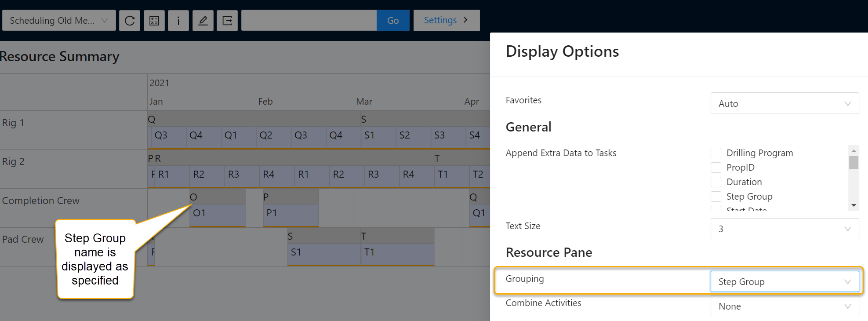This screenshot has height=321, width=868.
Task: Open the Grouping dropdown showing Step Group
Action: (x=784, y=282)
